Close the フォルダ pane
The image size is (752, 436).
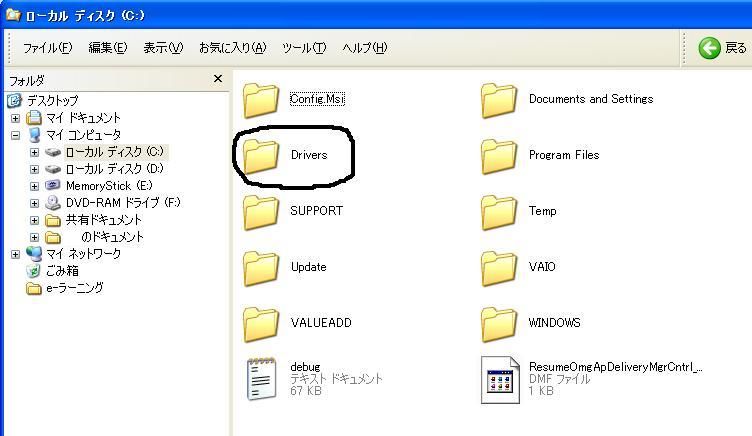coord(218,78)
